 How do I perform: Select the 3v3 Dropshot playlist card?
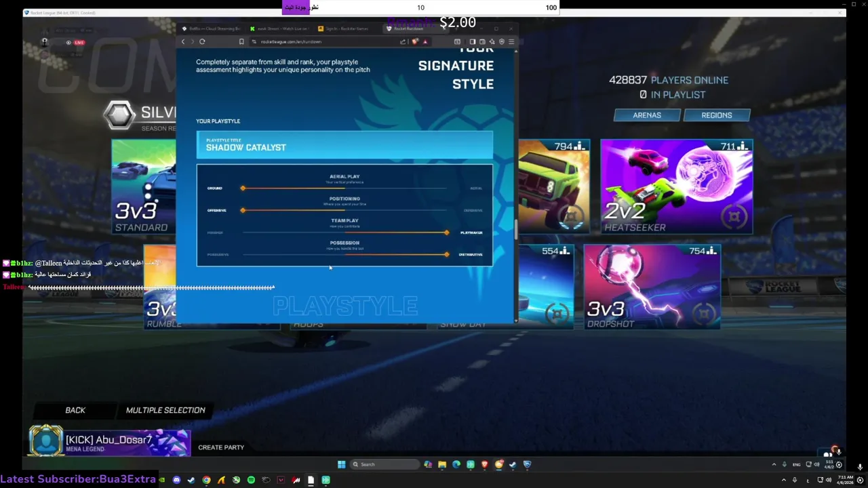pos(652,287)
